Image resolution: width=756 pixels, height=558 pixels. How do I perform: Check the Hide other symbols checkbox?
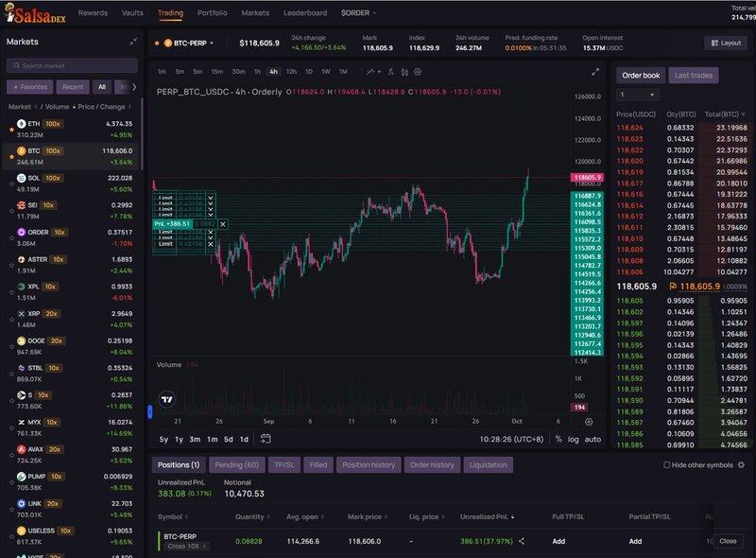point(667,465)
